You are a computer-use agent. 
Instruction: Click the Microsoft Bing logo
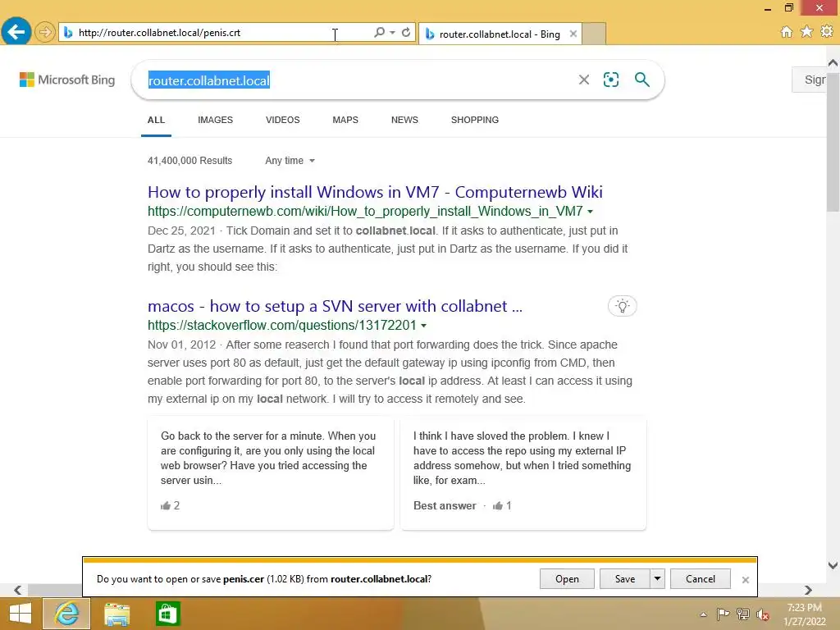(x=67, y=80)
